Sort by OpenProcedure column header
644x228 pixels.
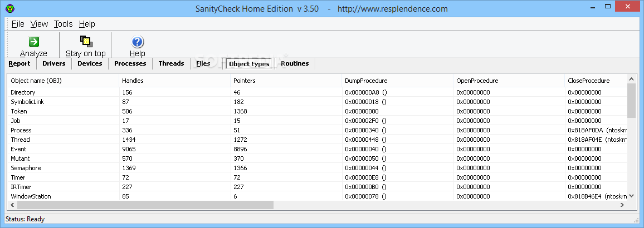coord(509,81)
